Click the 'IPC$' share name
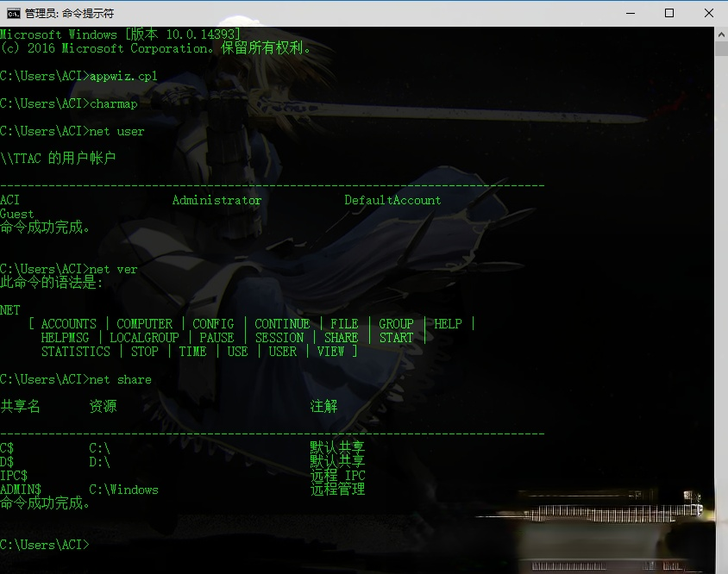 pos(14,476)
